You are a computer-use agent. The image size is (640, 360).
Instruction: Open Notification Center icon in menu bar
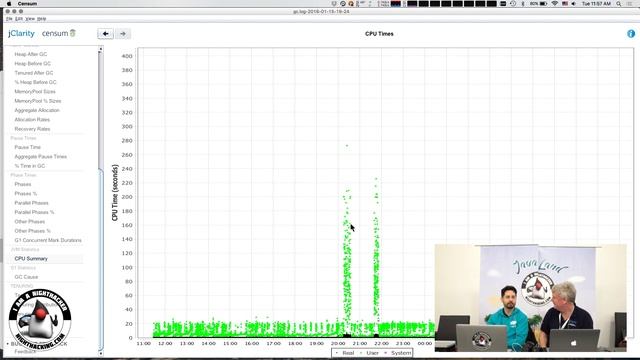[x=630, y=3]
